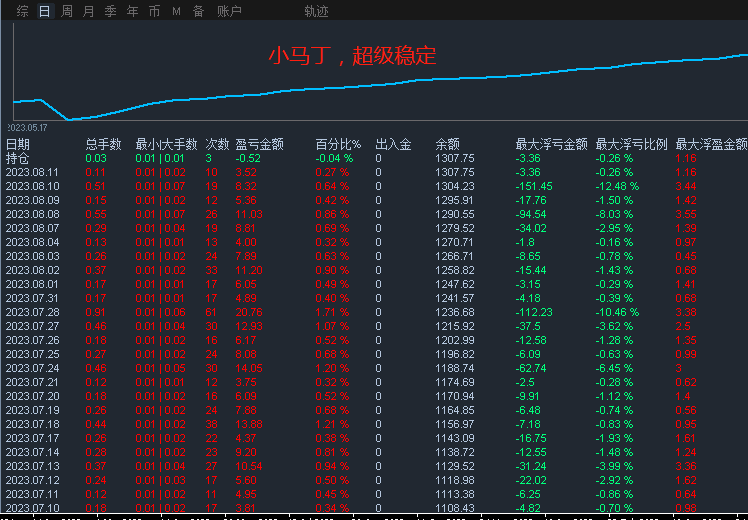Image resolution: width=748 pixels, height=520 pixels.
Task: Select the 2023.08.08 date row
Action: (x=374, y=214)
